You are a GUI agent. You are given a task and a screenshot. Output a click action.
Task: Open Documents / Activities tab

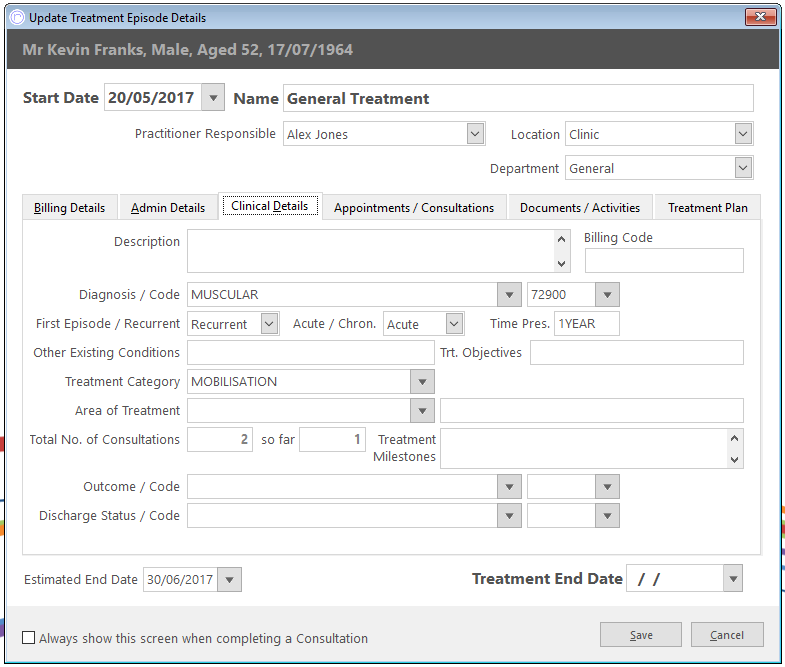tap(580, 207)
